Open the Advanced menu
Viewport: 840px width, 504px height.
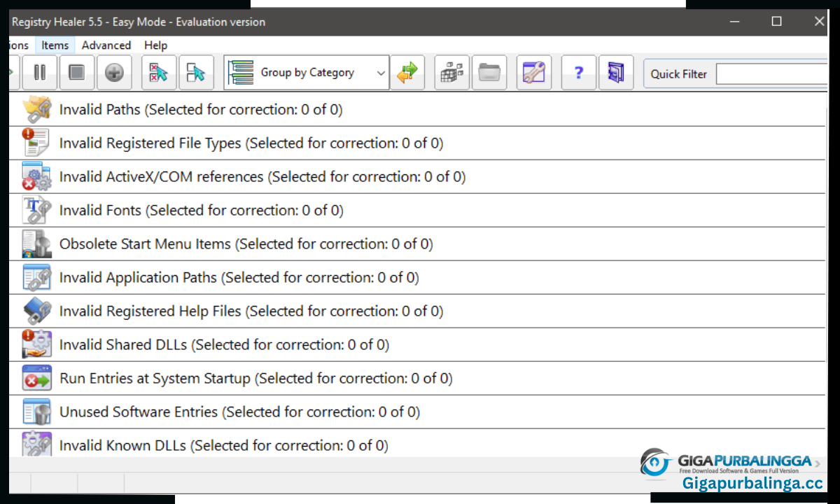point(106,45)
